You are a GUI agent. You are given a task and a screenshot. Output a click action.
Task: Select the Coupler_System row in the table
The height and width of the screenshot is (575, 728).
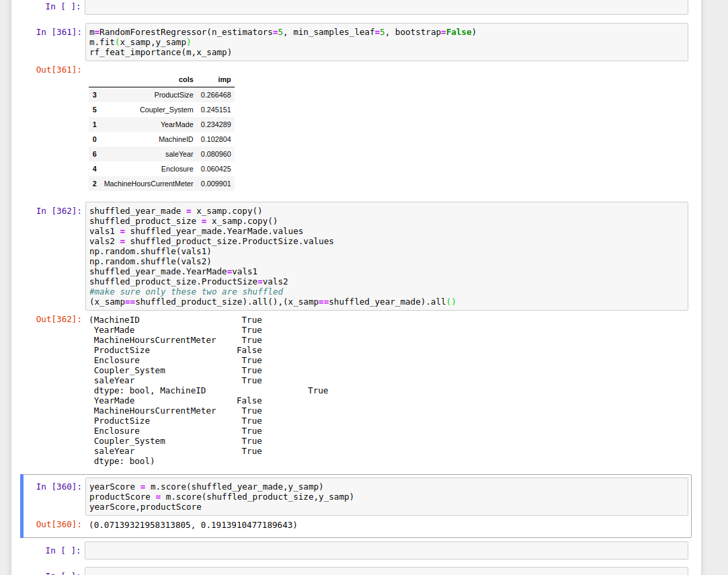pos(161,110)
